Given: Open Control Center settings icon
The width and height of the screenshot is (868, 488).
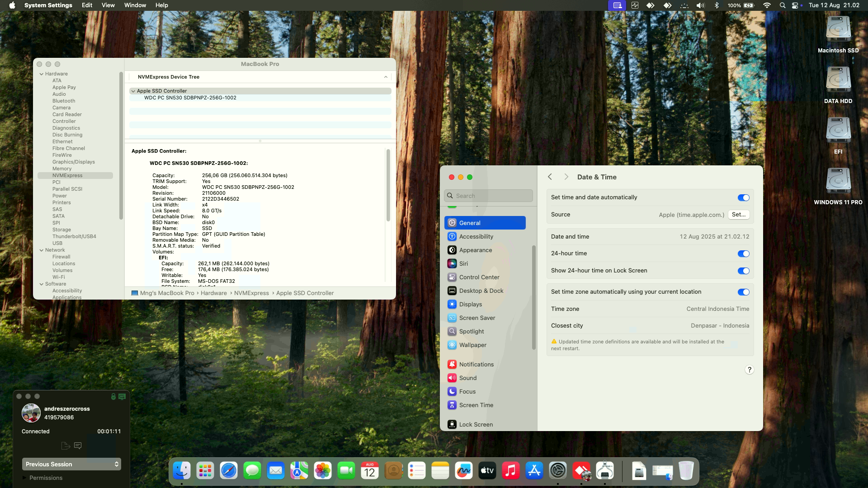Looking at the screenshot, I should coord(452,277).
